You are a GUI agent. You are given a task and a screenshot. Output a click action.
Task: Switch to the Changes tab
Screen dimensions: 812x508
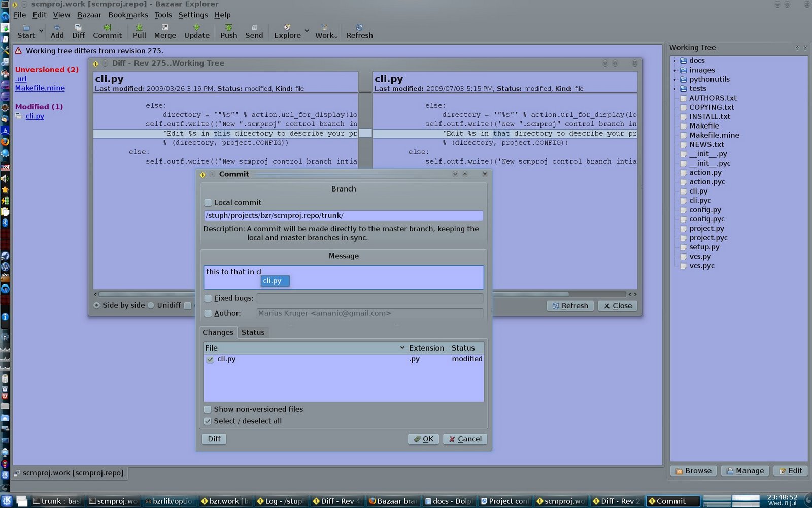tap(218, 332)
